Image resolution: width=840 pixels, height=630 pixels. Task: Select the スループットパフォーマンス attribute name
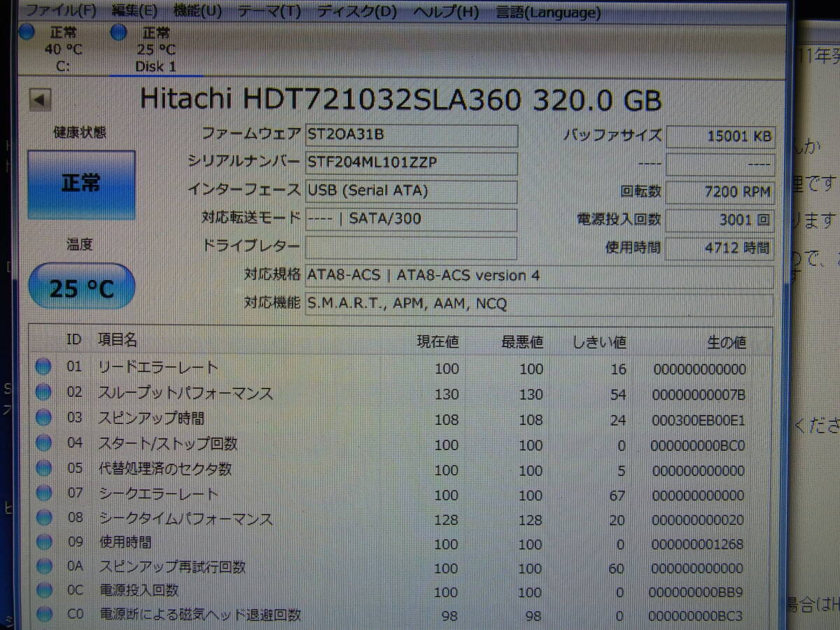pyautogui.click(x=185, y=393)
